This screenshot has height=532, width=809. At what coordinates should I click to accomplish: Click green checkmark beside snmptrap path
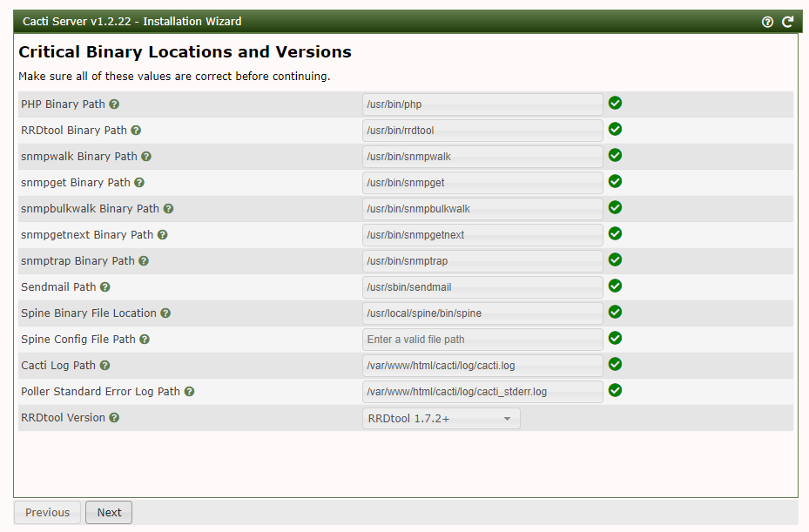tap(615, 259)
